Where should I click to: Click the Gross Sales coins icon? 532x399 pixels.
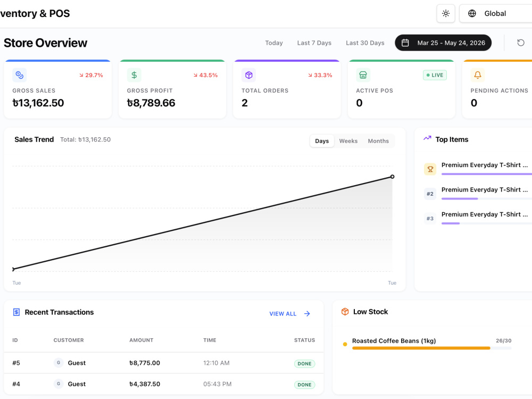tap(19, 75)
